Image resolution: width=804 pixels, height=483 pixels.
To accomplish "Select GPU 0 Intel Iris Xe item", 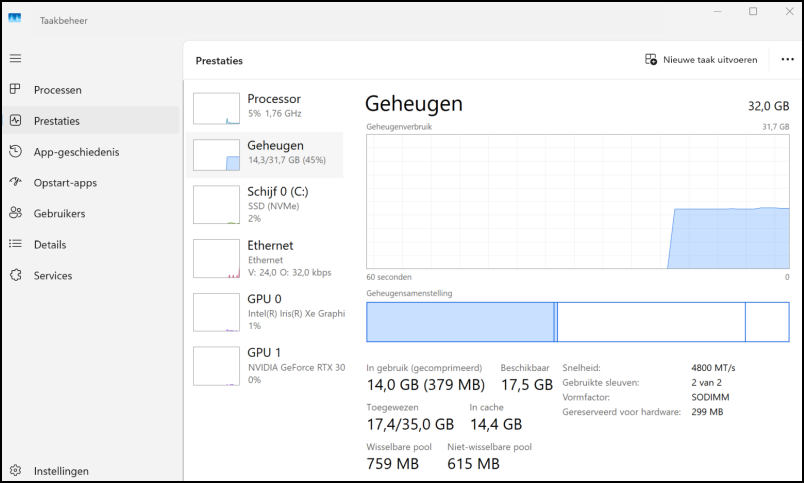I will point(265,311).
